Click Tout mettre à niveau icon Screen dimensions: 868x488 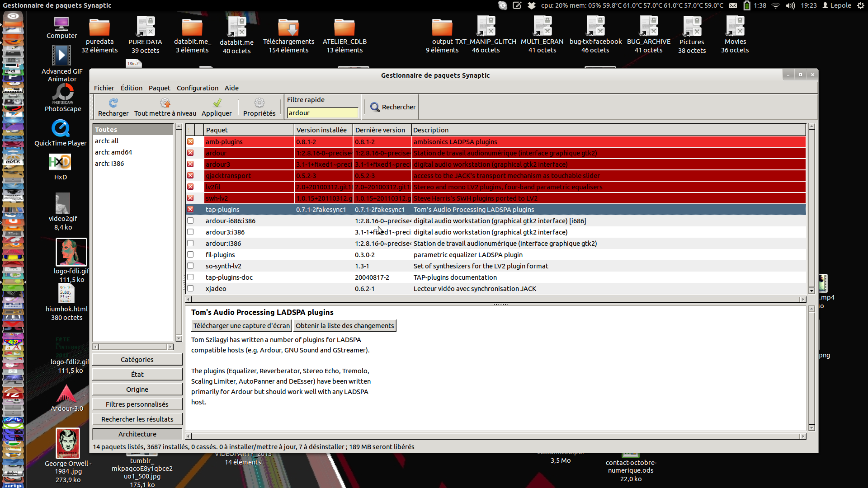(165, 103)
